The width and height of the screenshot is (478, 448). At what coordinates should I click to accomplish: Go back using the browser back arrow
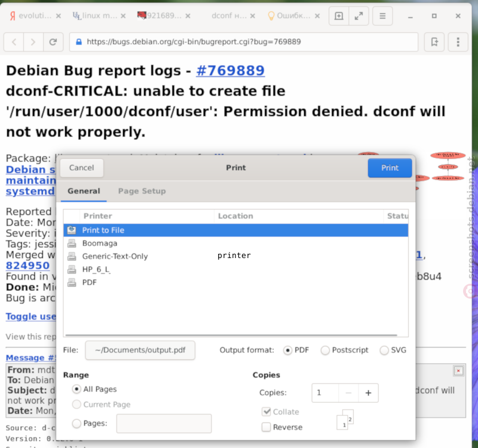[x=14, y=42]
